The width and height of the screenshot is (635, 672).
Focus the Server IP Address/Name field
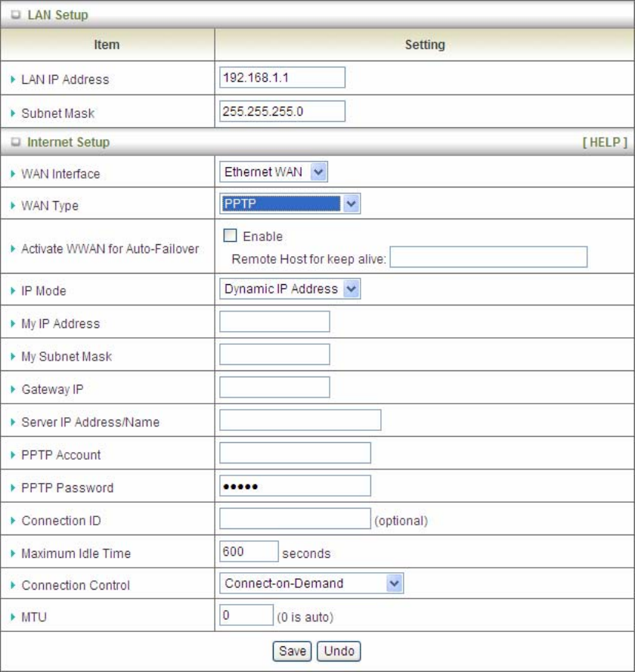coord(300,420)
